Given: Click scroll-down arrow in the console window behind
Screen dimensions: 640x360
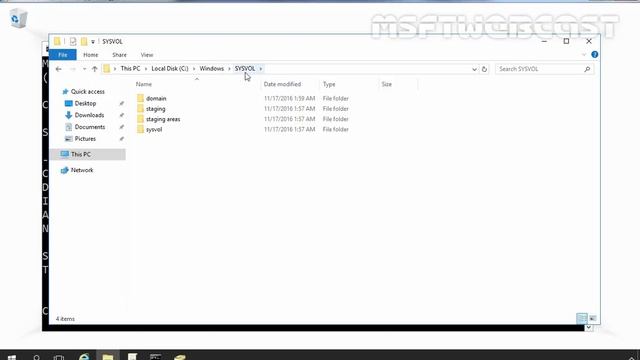Looking at the screenshot, I should 589,327.
